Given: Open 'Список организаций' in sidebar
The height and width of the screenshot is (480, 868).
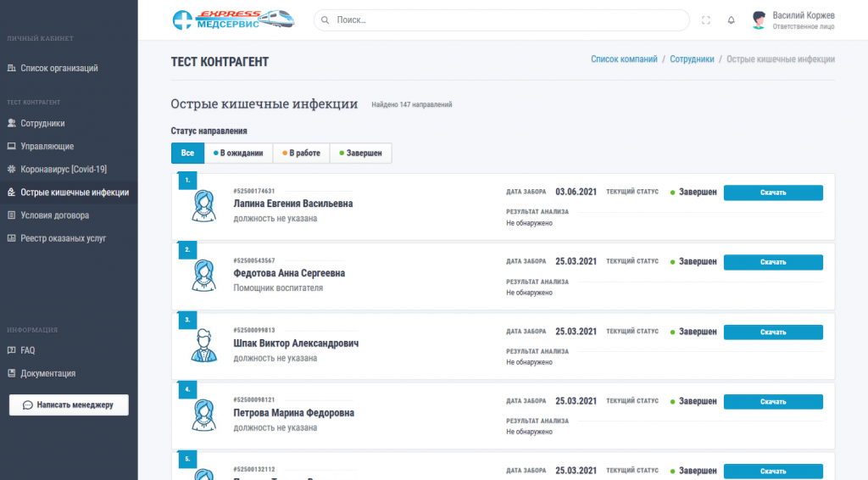Looking at the screenshot, I should coord(59,68).
